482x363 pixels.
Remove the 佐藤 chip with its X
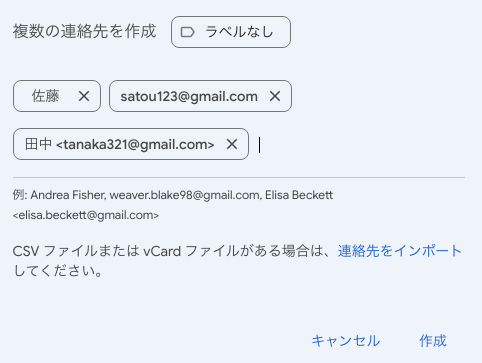(x=84, y=96)
